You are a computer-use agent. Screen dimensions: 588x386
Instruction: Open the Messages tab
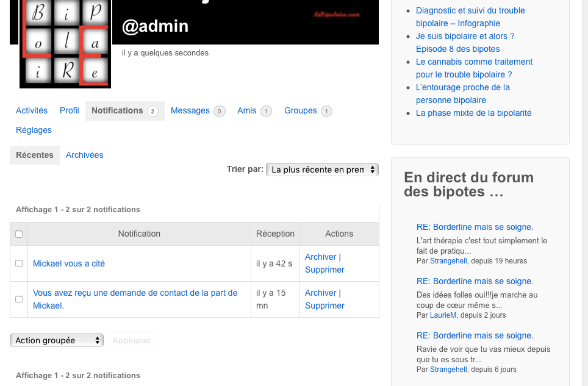[198, 111]
